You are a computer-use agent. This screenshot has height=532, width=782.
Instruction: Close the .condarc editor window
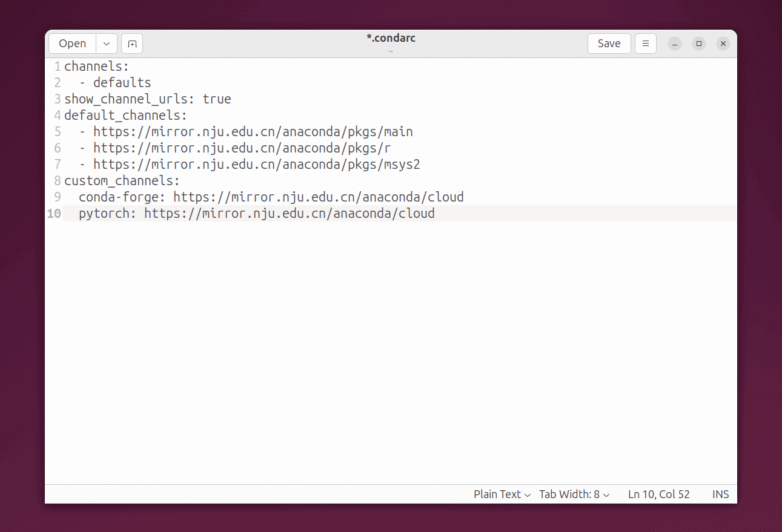point(723,44)
